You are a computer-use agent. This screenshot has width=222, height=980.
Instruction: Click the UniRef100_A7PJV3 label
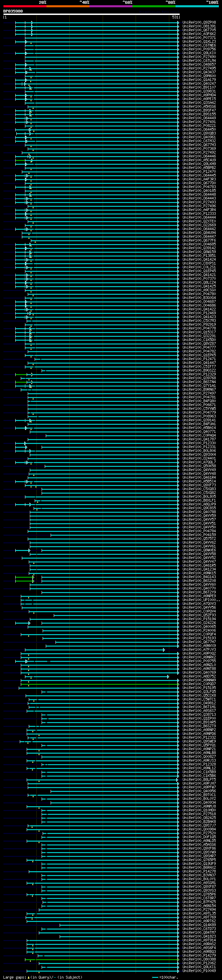tap(199, 649)
